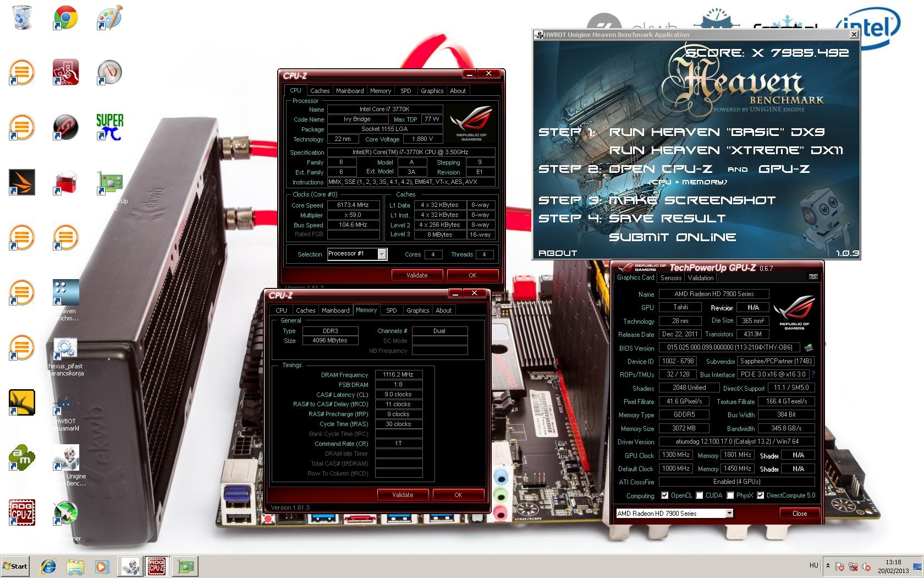
Task: Switch to Mainboard tab in upper CPU-Z window
Action: 350,91
